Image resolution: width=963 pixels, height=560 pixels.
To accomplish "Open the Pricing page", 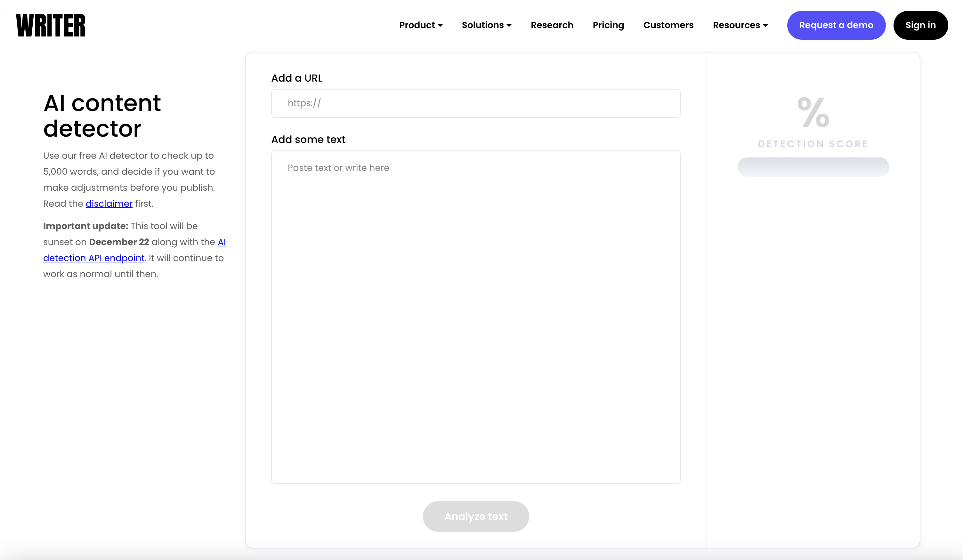I will point(608,25).
